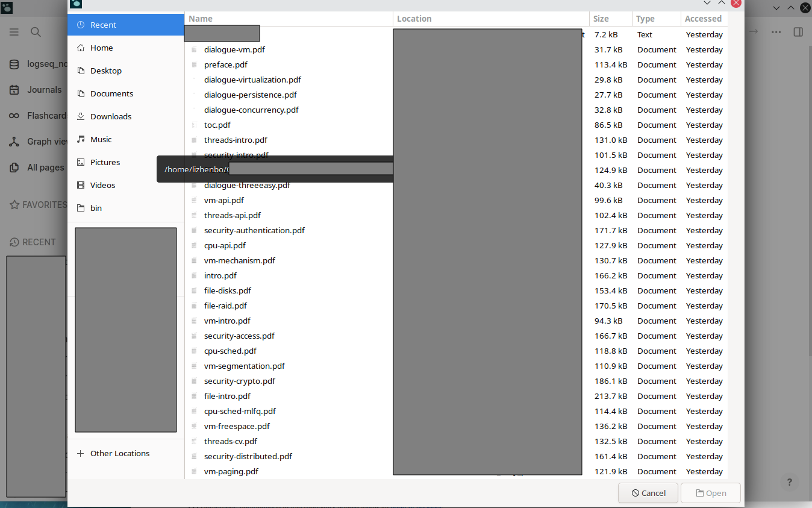Cancel the file selection dialog
This screenshot has height=508, width=812.
click(x=648, y=493)
